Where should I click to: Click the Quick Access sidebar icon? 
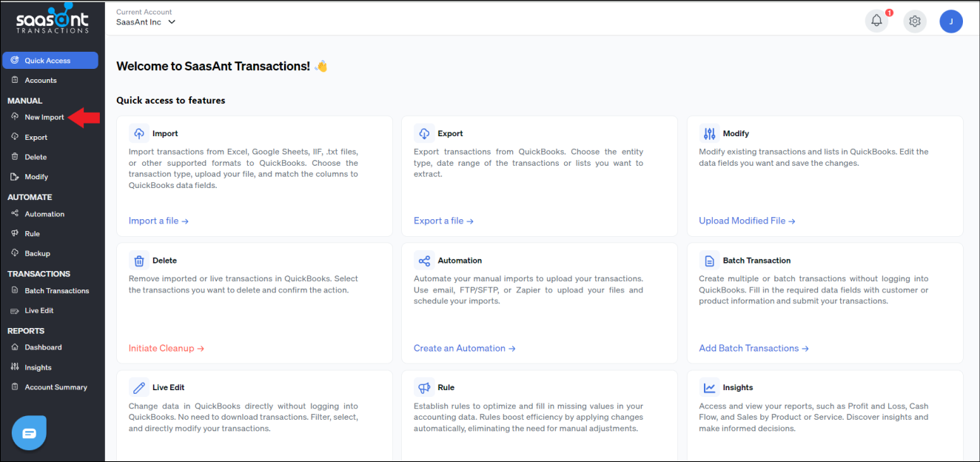pyautogui.click(x=15, y=60)
